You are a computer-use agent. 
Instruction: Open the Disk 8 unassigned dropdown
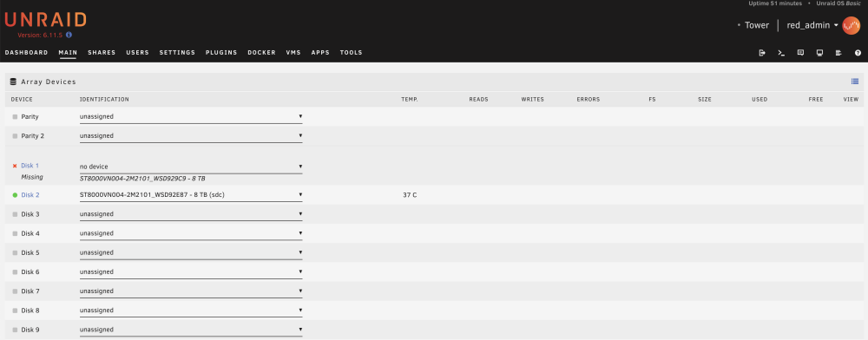[x=191, y=311]
